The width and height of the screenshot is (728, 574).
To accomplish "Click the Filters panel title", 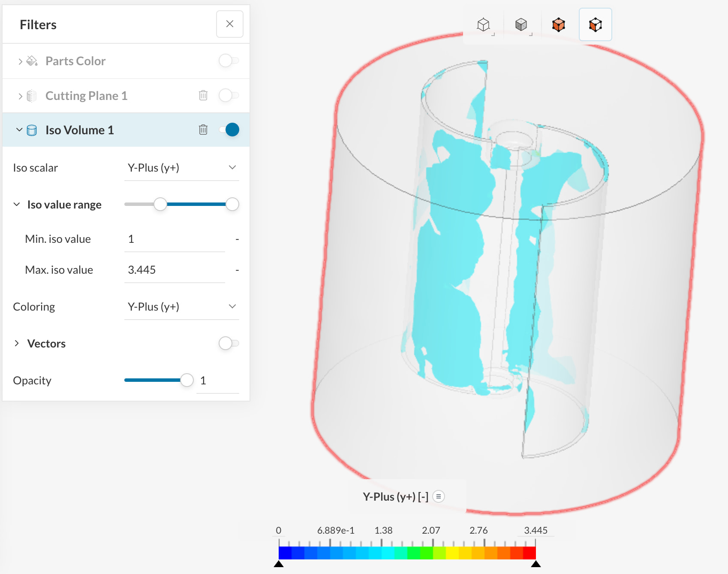I will coord(38,25).
